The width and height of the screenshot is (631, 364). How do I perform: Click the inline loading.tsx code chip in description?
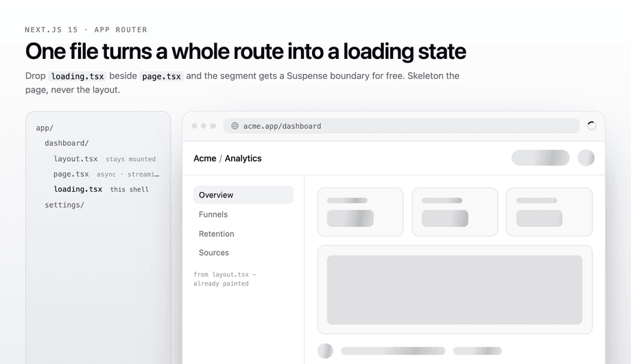[x=78, y=76]
